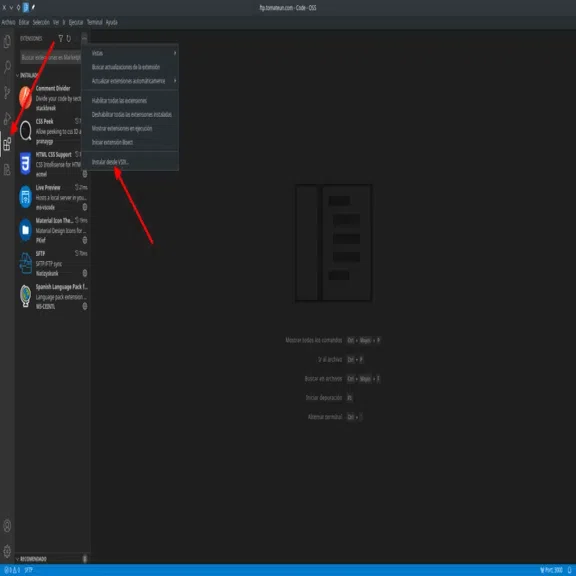Open the Manage gear at bottom of activity bar
The height and width of the screenshot is (576, 576).
pyautogui.click(x=7, y=551)
